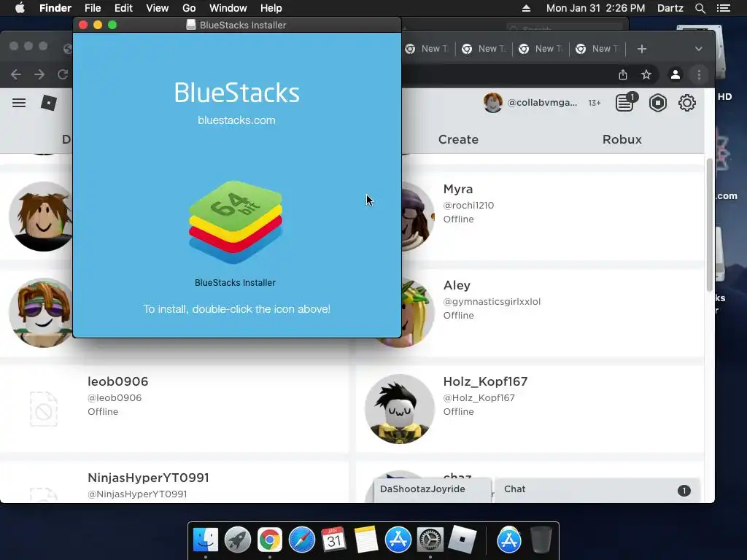747x560 pixels.
Task: Click the bluestacks.com text
Action: [x=236, y=120]
